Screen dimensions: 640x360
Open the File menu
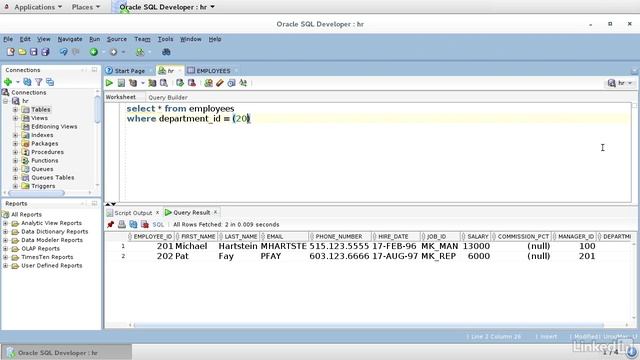[8, 39]
